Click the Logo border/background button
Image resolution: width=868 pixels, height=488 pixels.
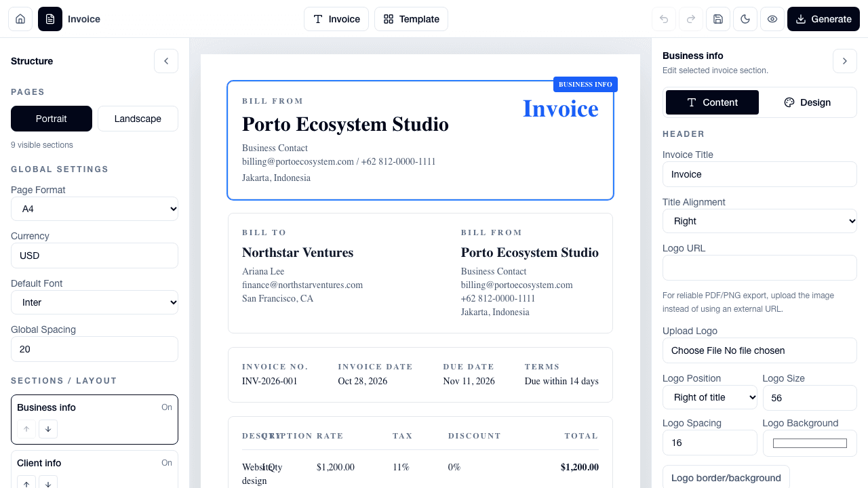click(x=726, y=477)
